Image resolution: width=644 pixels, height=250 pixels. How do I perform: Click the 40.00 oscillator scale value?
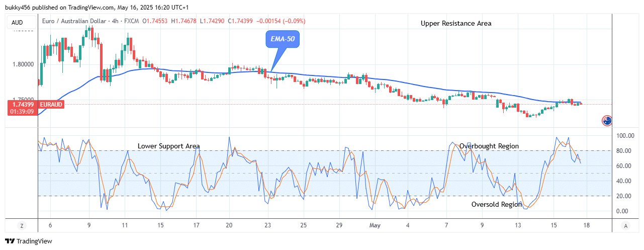click(623, 181)
